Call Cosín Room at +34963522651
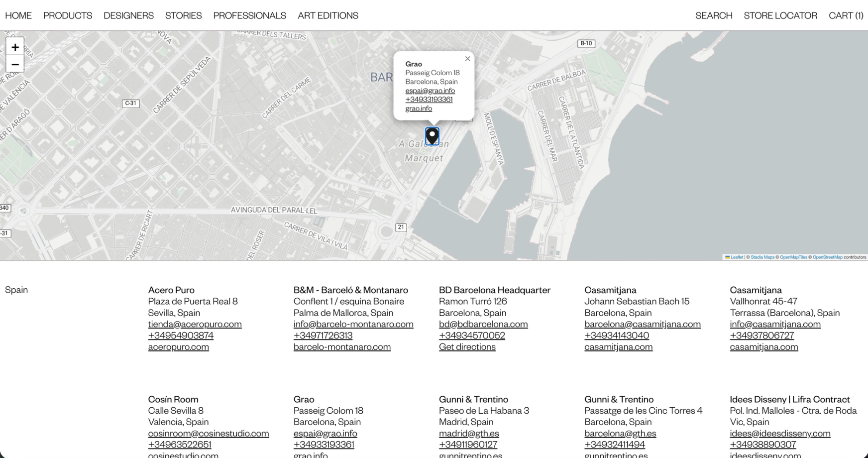The width and height of the screenshot is (868, 458). (180, 445)
